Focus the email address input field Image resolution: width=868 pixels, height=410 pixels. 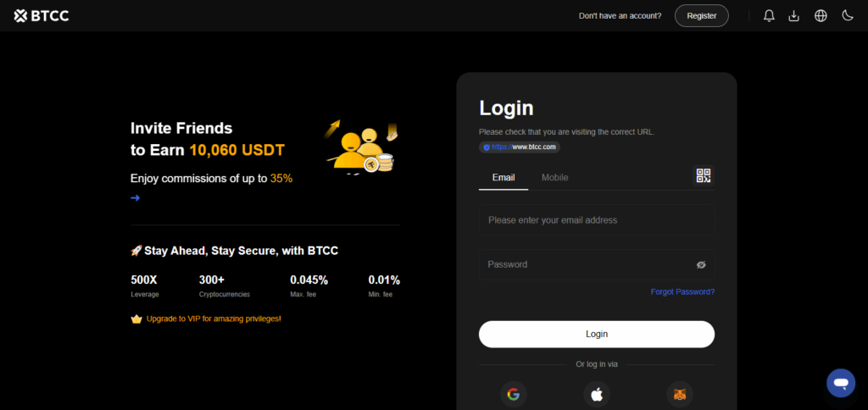[596, 220]
